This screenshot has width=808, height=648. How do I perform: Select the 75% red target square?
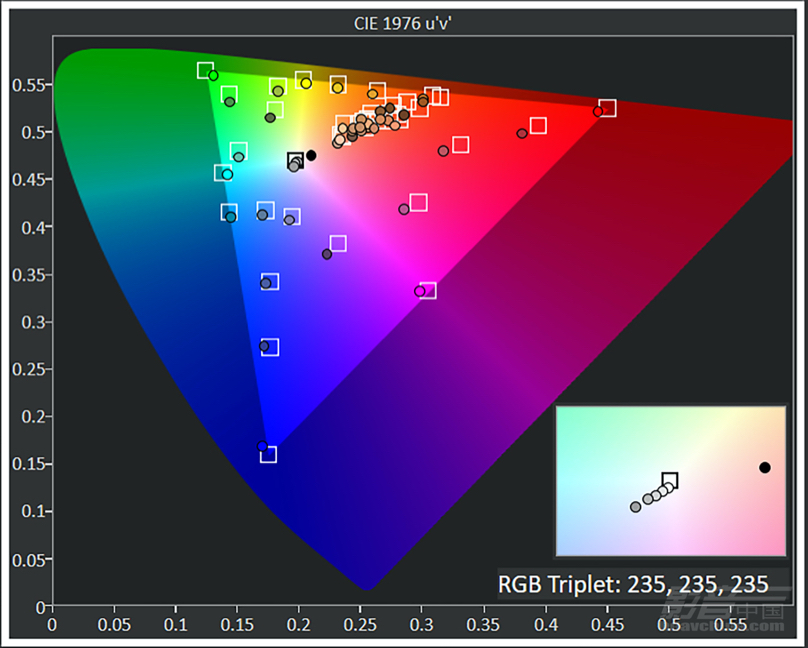click(538, 125)
